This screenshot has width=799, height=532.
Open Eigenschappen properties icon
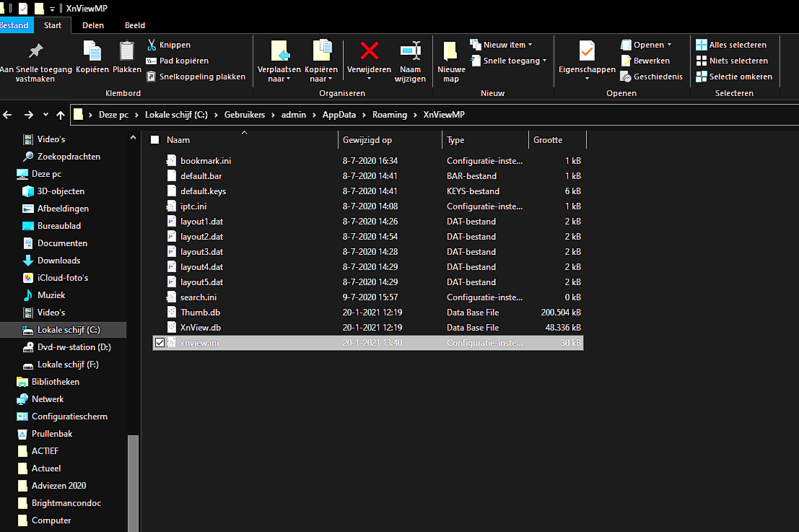click(x=586, y=51)
